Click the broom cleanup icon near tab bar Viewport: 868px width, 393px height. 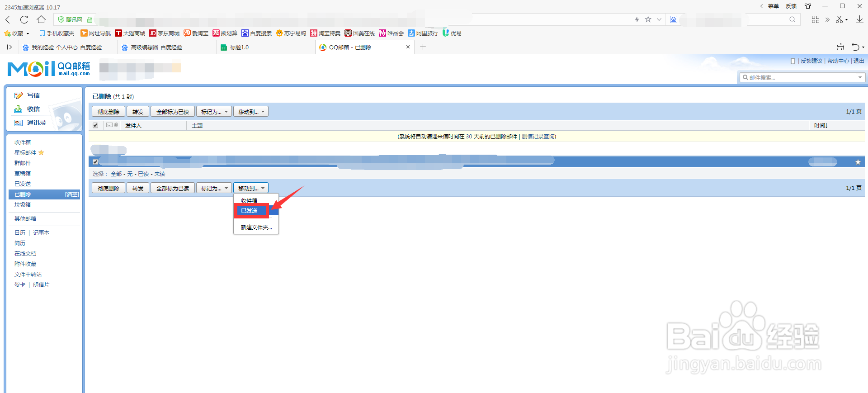pos(840,47)
